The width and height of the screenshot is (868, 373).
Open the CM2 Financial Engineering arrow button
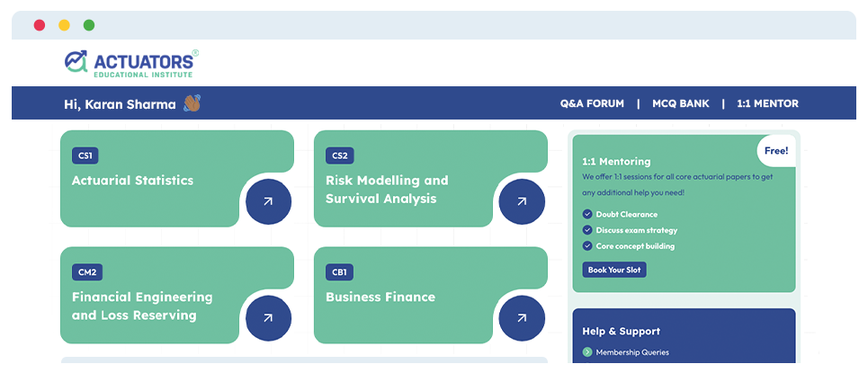[268, 318]
